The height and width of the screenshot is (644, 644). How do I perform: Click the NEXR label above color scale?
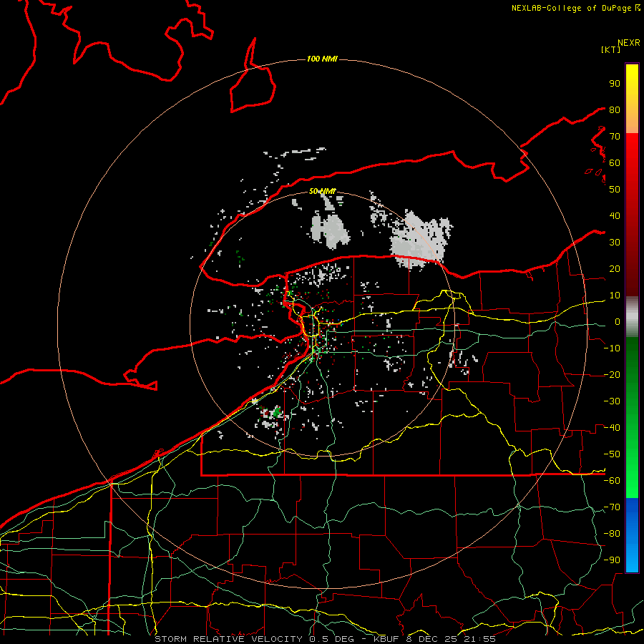(x=628, y=43)
